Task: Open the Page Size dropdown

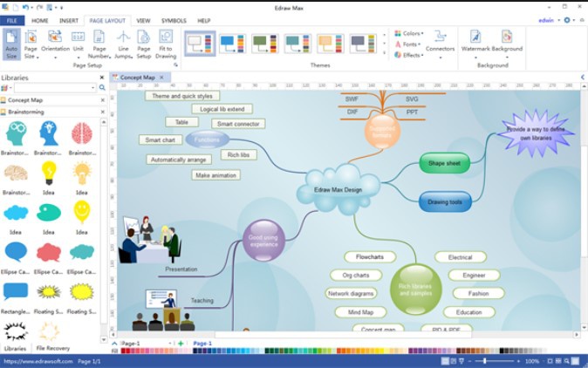Action: coord(31,44)
